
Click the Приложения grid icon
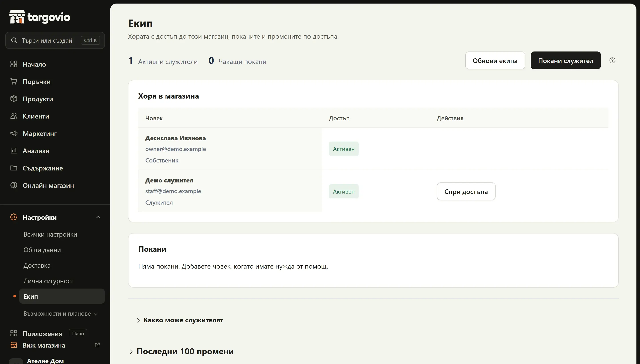pos(14,333)
